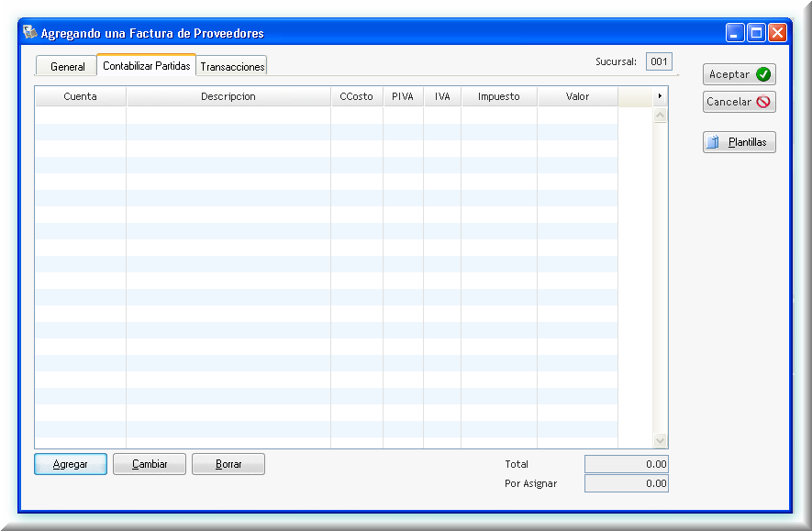Select the Contabilizar Partidas tab
The height and width of the screenshot is (531, 812).
pyautogui.click(x=147, y=65)
